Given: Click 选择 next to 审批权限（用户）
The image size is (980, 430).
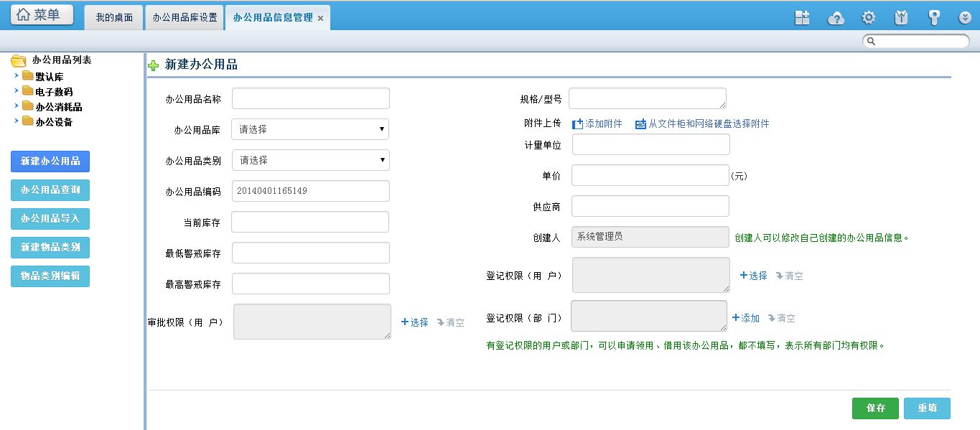Looking at the screenshot, I should 415,322.
